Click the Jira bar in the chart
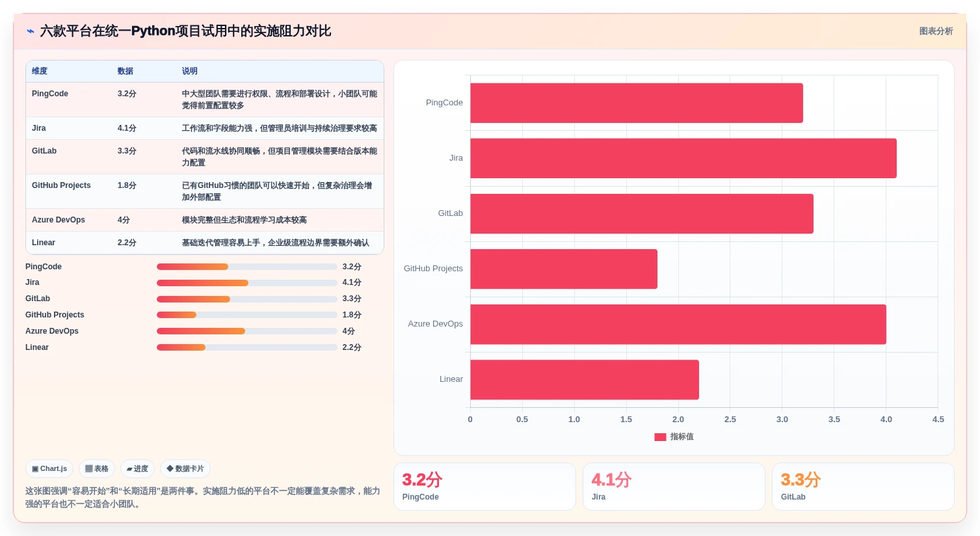This screenshot has height=536, width=980. coord(683,158)
